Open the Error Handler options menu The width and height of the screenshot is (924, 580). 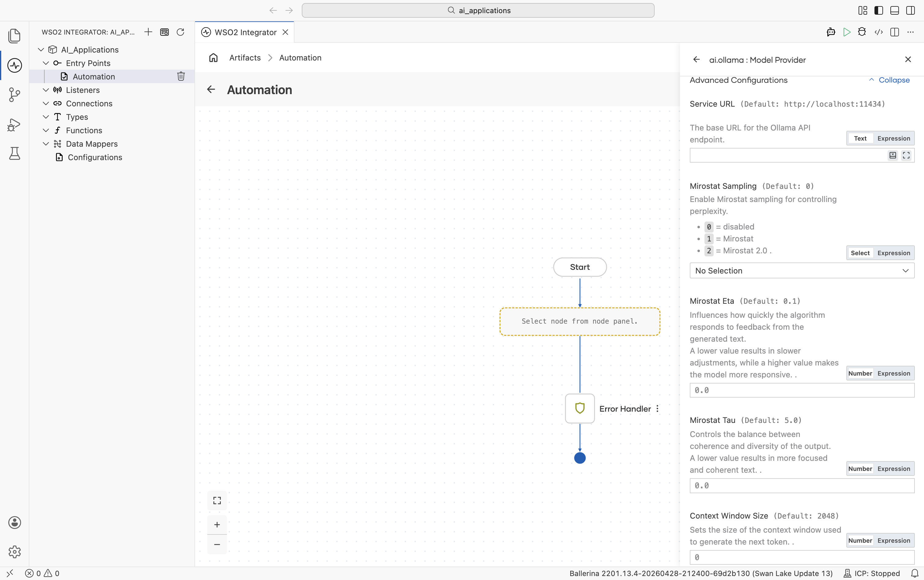[657, 409]
